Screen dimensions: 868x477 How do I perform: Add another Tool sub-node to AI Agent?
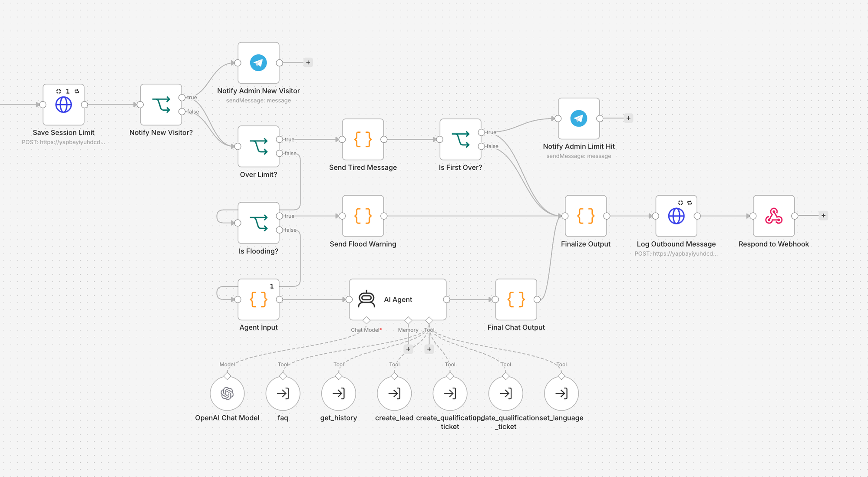click(x=429, y=349)
